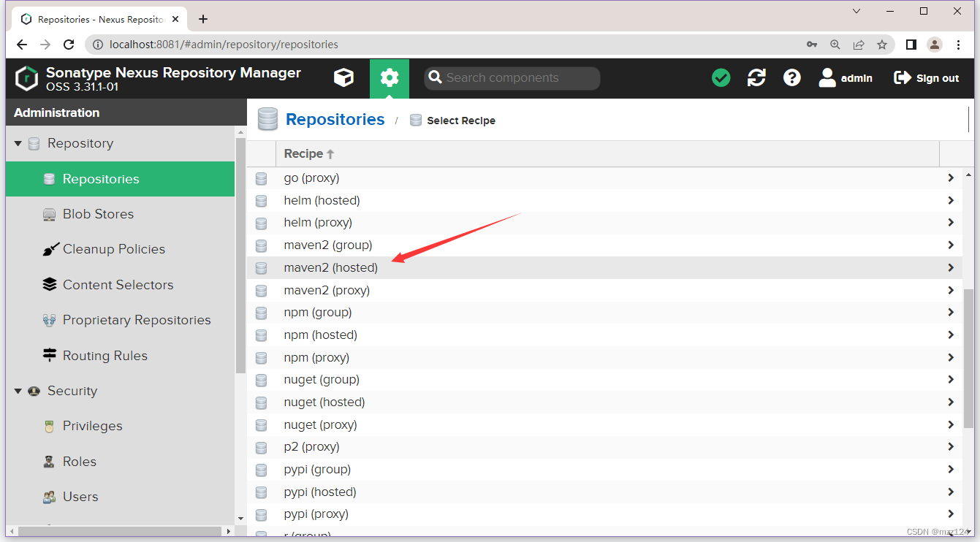Select the nuget (proxy) recipe
Screen dimensions: 980x542
[x=605, y=424]
